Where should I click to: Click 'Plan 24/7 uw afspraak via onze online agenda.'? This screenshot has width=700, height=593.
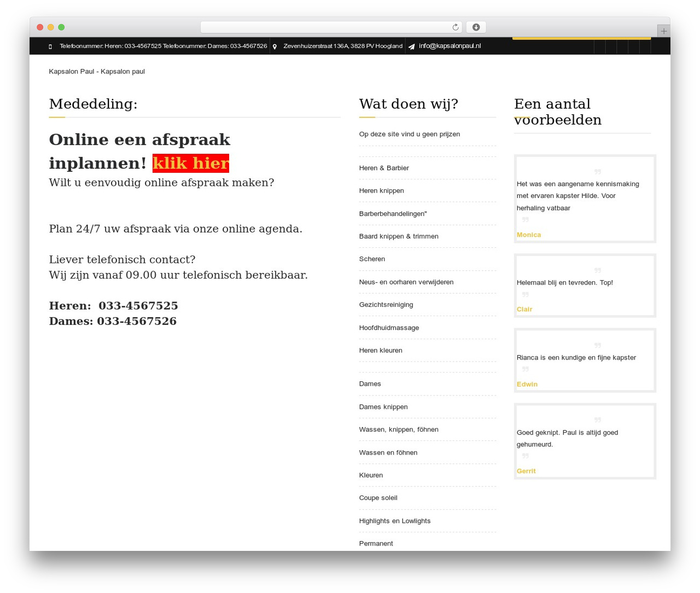pyautogui.click(x=176, y=229)
